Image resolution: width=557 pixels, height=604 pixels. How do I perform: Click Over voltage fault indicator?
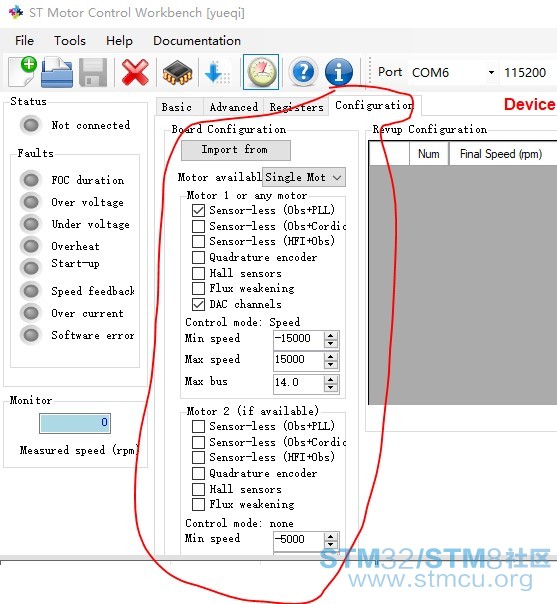(31, 201)
